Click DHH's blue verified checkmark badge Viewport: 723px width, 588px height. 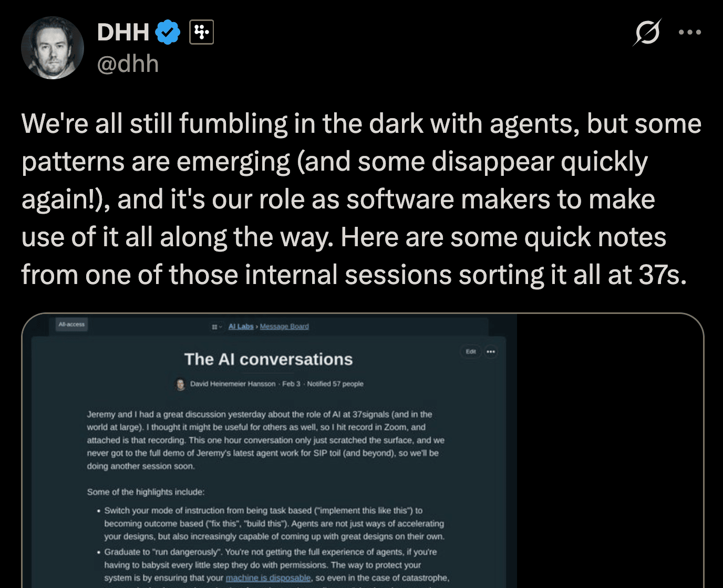[167, 31]
